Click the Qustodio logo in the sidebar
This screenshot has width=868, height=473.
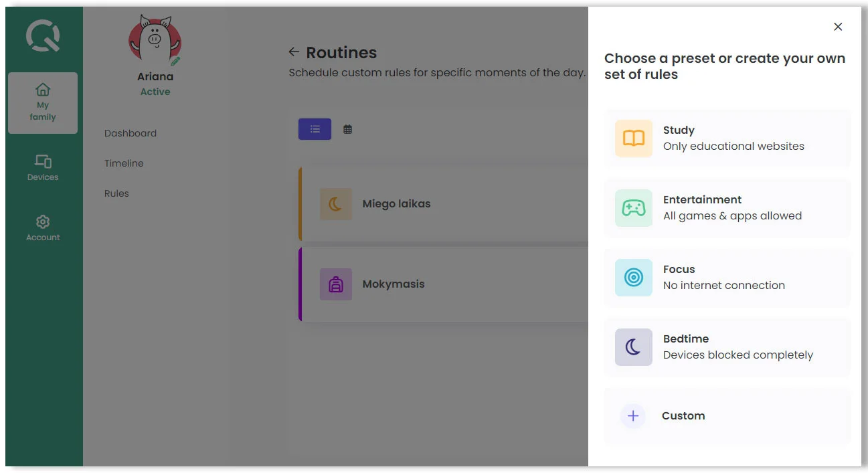[x=43, y=35]
